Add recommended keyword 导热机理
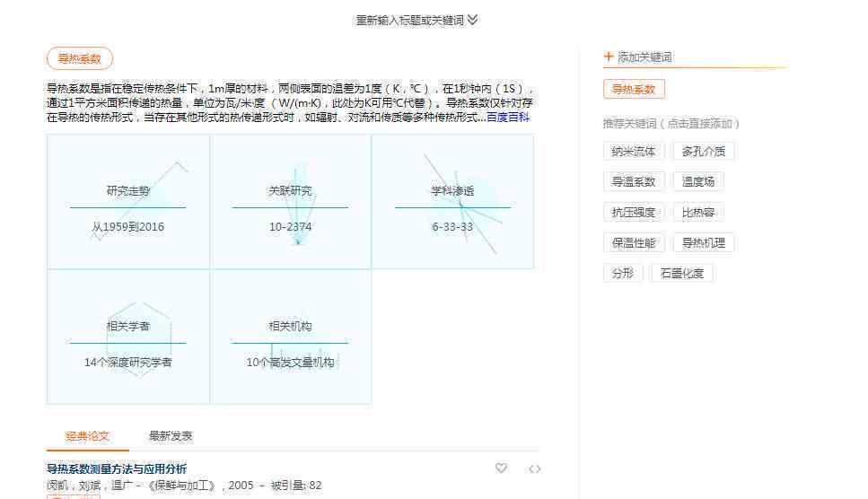Image resolution: width=868 pixels, height=499 pixels. [704, 243]
